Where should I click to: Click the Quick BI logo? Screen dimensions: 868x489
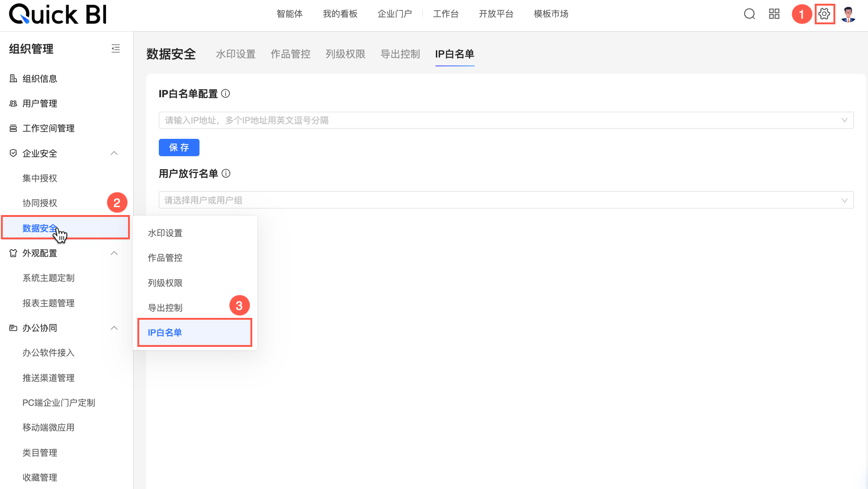[58, 14]
